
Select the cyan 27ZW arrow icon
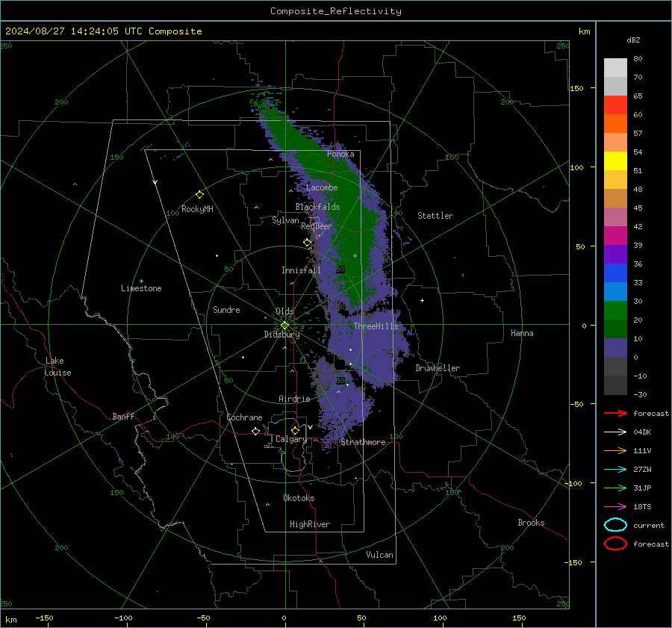615,470
